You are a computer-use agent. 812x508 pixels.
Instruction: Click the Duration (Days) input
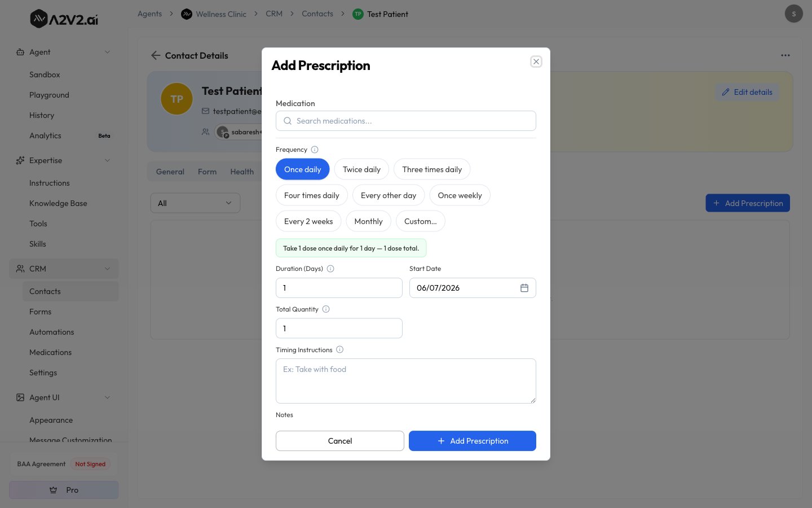pyautogui.click(x=339, y=288)
